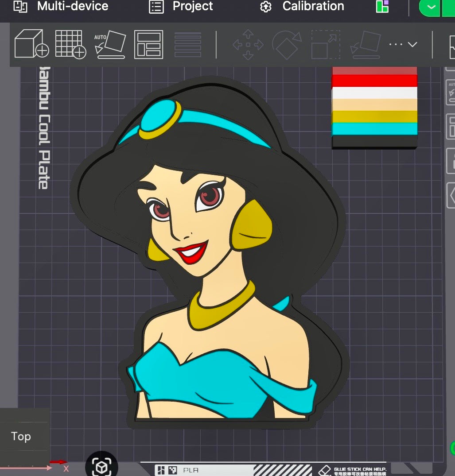
Task: Select the Lay on face icon
Action: pyautogui.click(x=365, y=45)
